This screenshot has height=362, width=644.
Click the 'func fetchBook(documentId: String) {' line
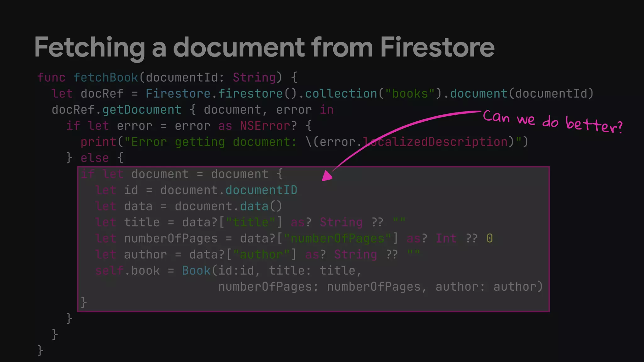coord(167,77)
